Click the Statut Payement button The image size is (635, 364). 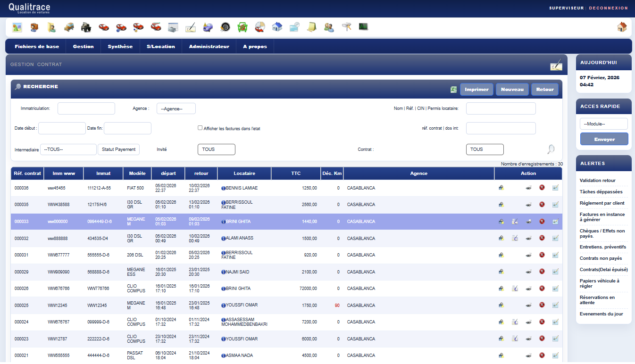tap(119, 149)
